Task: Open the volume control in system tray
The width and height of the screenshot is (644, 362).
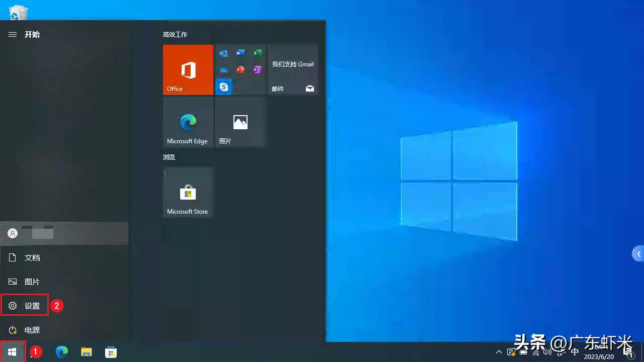Action: click(x=548, y=352)
